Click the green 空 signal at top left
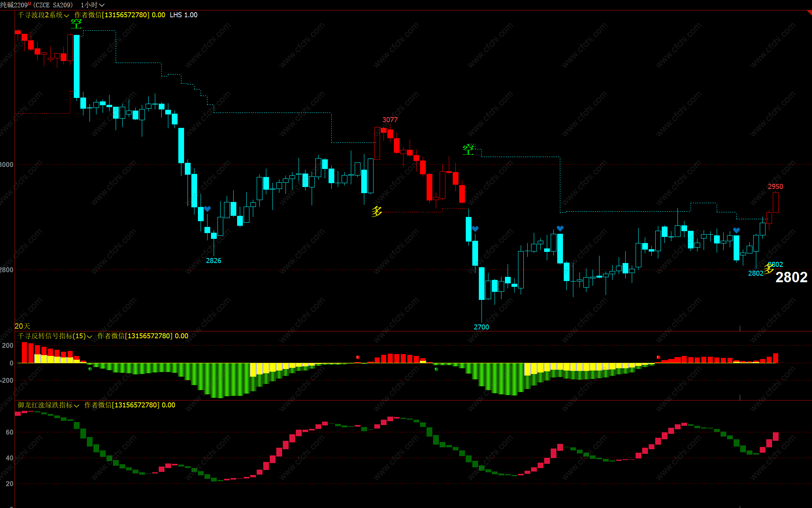This screenshot has height=508, width=812. pos(76,24)
